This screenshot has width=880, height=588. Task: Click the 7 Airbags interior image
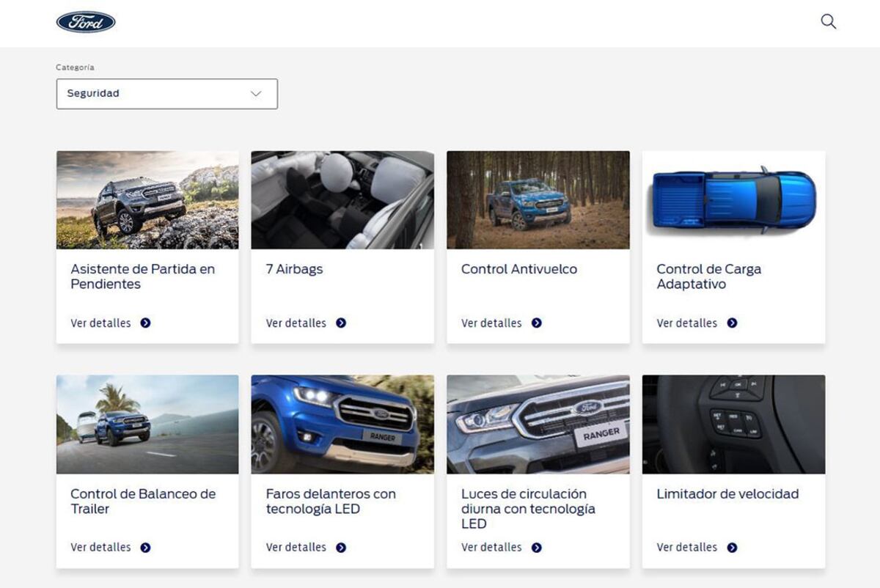(342, 200)
